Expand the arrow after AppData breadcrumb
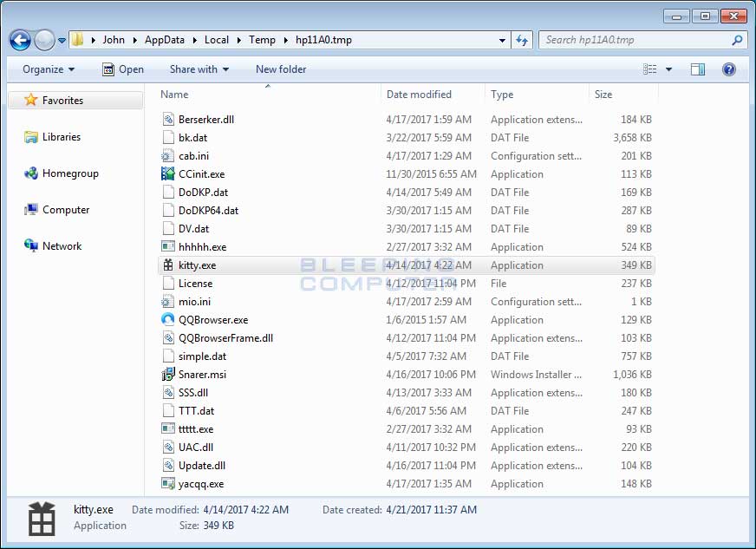The height and width of the screenshot is (549, 756). 195,41
